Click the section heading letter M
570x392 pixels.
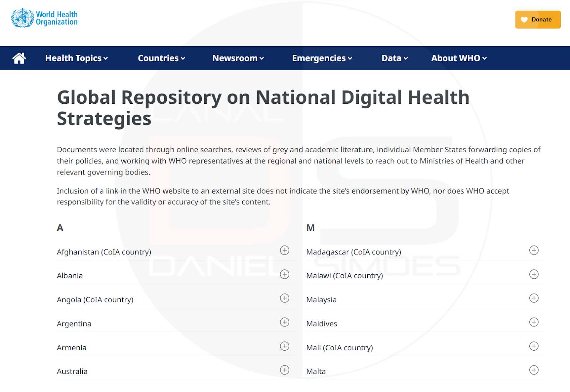(311, 228)
